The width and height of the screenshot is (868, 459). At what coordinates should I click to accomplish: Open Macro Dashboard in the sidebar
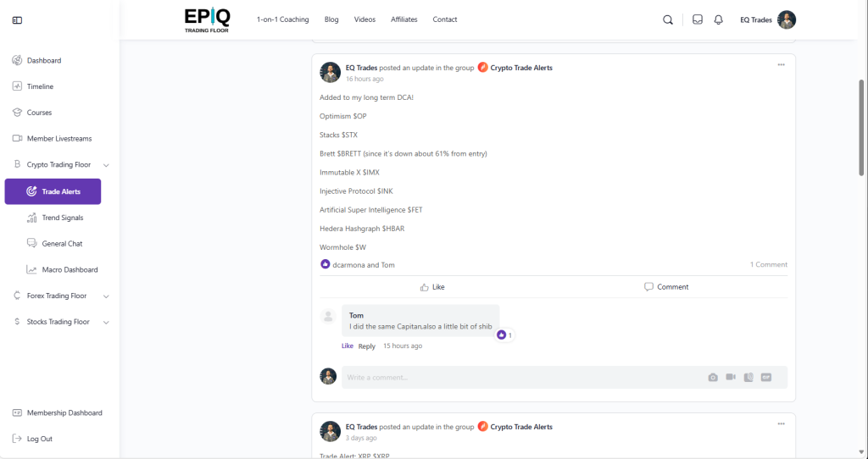tap(70, 270)
